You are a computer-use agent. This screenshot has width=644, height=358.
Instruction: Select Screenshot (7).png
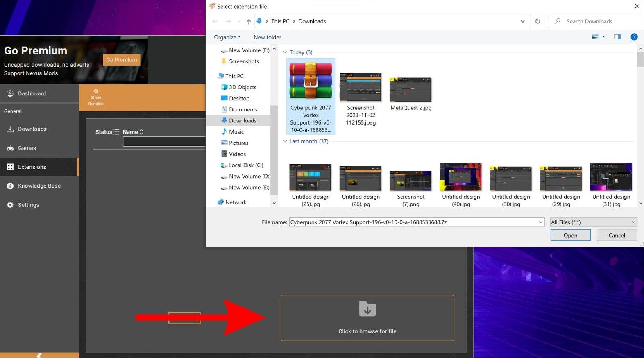(x=411, y=188)
